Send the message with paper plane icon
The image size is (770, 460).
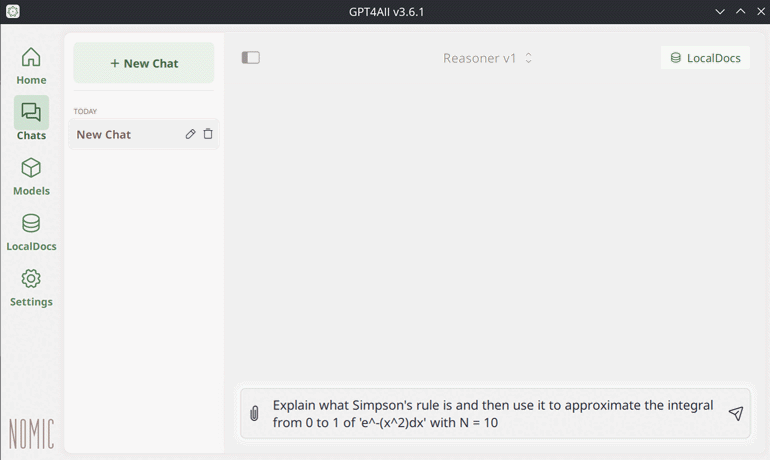pos(736,414)
